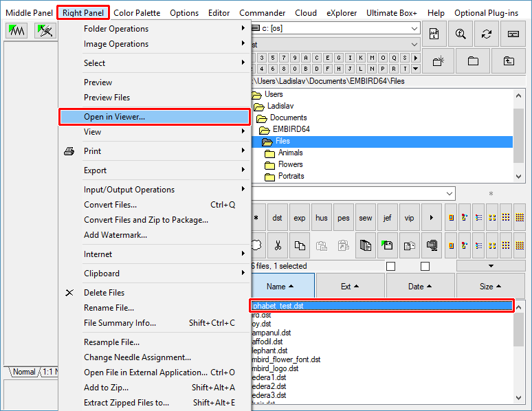This screenshot has height=411, width=532.
Task: Select the EMBIRD64 folder in tree
Action: coord(291,129)
